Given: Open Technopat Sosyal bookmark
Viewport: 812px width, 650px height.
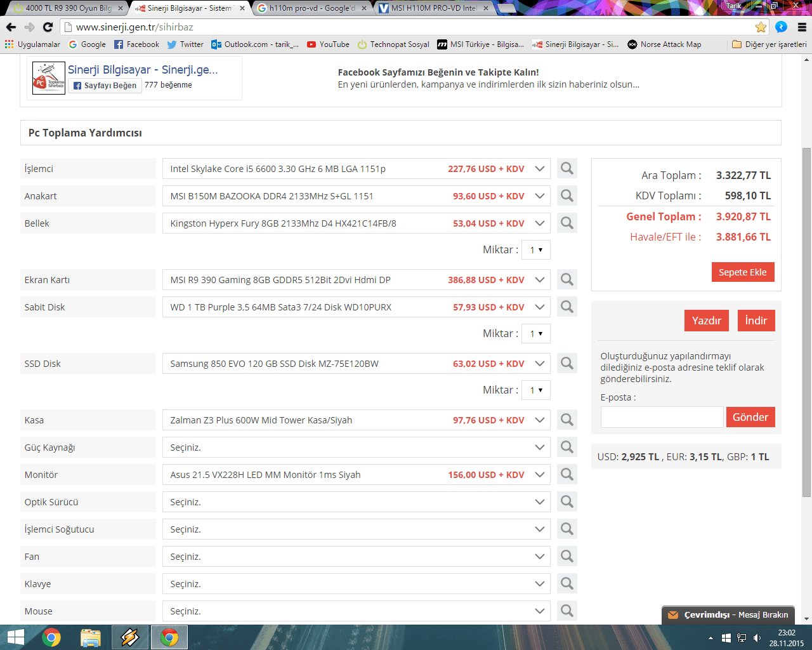Looking at the screenshot, I should tap(393, 44).
